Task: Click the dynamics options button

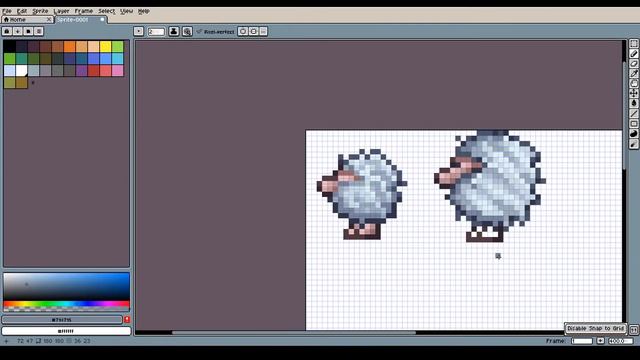Action: point(187,31)
